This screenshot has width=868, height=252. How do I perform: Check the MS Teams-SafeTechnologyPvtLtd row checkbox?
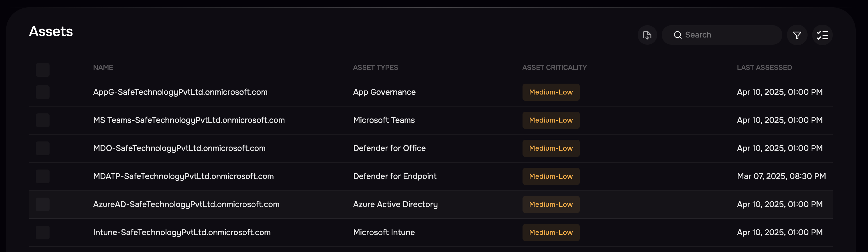(43, 120)
